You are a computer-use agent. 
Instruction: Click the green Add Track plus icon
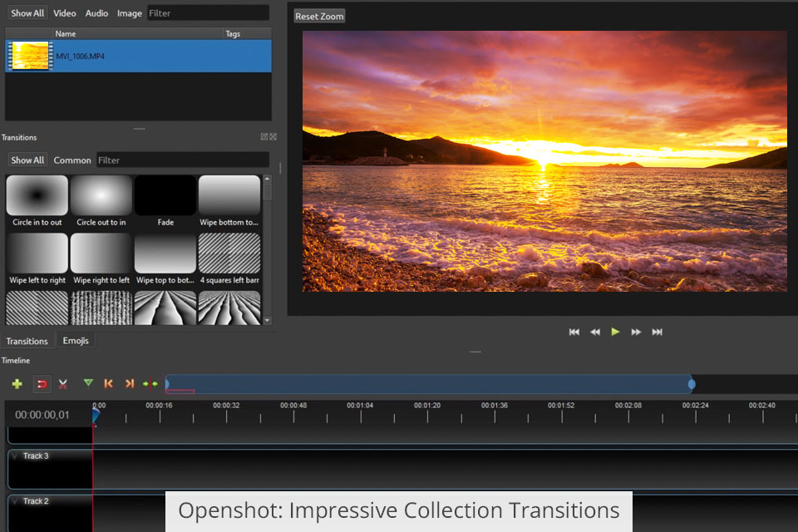pyautogui.click(x=17, y=383)
